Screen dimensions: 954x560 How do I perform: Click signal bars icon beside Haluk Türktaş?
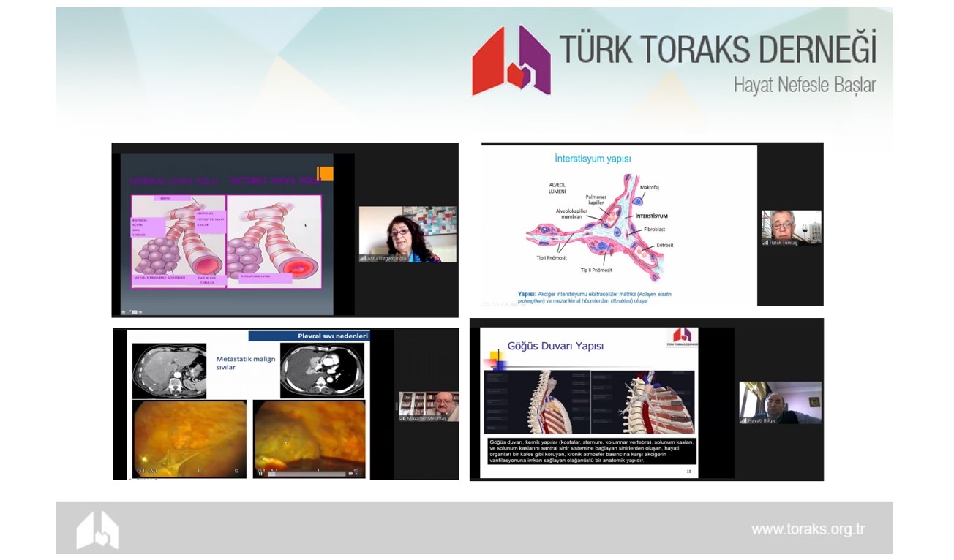(766, 242)
